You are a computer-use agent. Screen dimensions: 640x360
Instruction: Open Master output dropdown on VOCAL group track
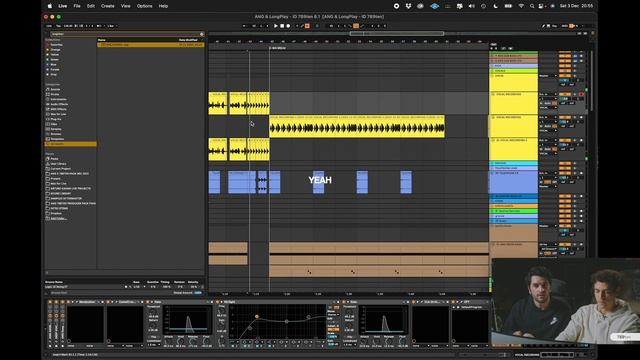[x=548, y=76]
